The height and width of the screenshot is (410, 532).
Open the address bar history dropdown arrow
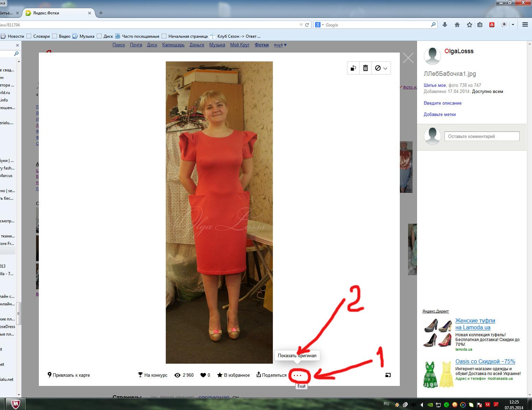301,25
